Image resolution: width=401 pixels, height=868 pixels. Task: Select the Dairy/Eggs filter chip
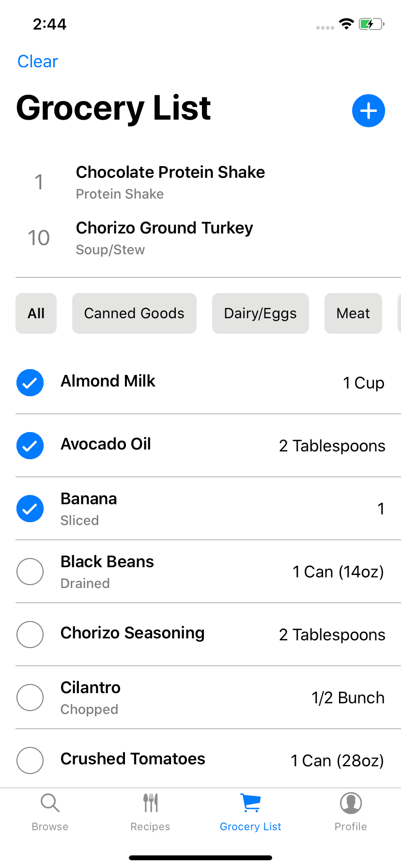tap(261, 313)
